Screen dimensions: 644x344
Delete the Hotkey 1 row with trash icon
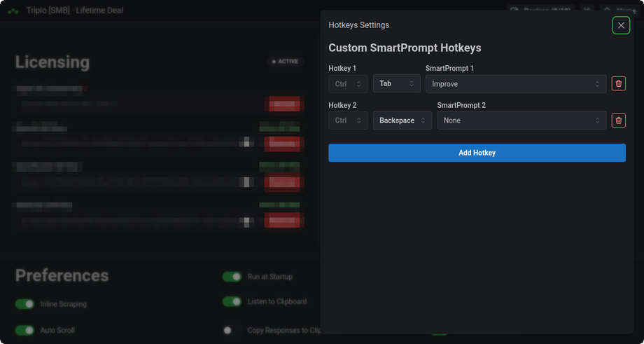coord(619,84)
